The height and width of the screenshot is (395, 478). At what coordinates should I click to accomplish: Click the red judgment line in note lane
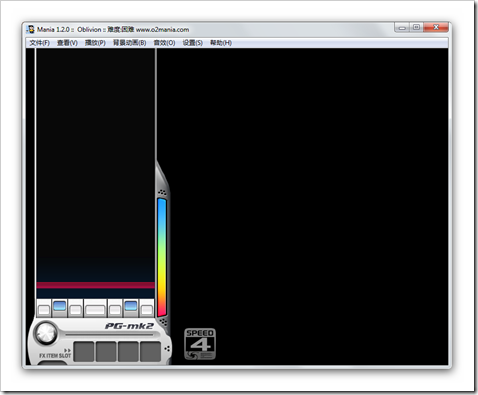(x=95, y=285)
